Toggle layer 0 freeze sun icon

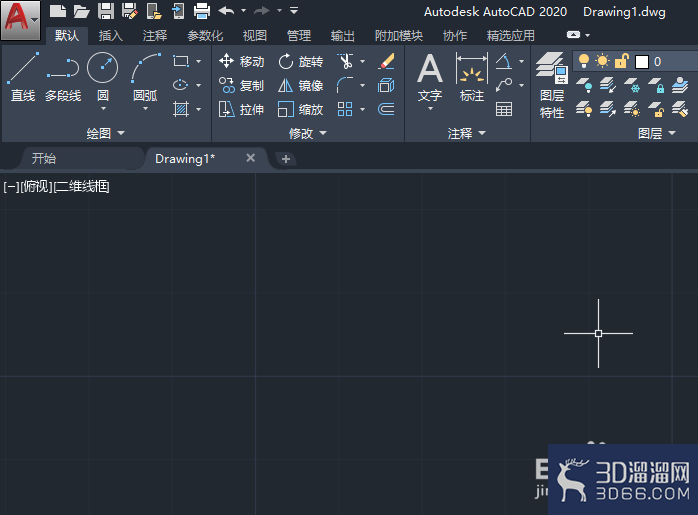(602, 61)
